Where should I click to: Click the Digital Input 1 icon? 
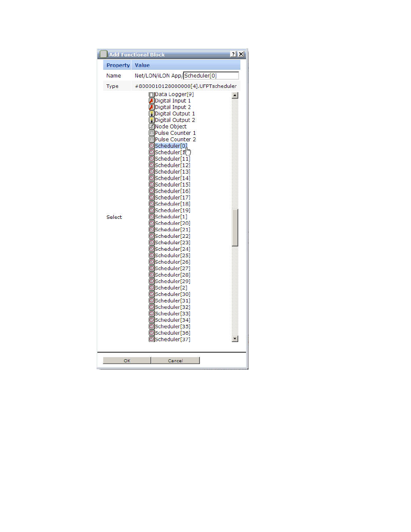point(152,101)
